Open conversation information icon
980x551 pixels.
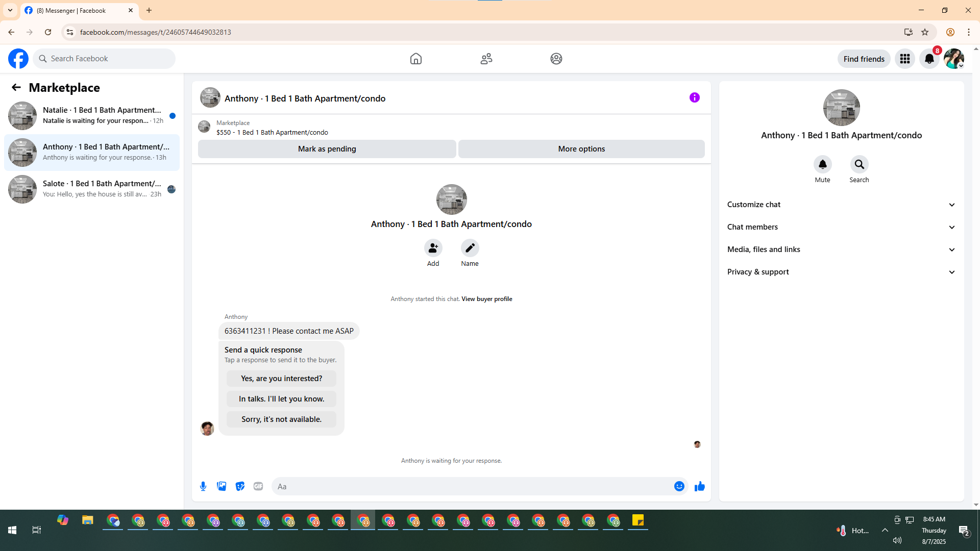(695, 97)
